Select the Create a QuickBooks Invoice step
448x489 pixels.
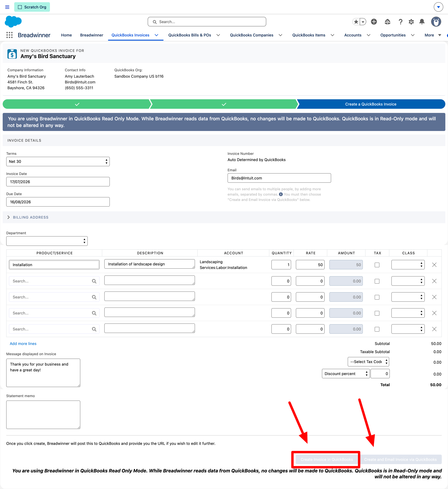tap(371, 104)
